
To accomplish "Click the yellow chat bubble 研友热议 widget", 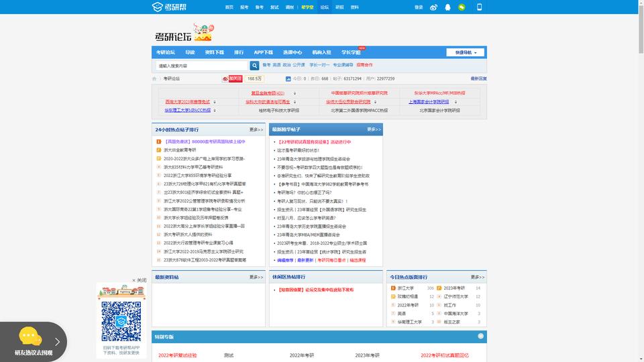I will click(x=30, y=336).
